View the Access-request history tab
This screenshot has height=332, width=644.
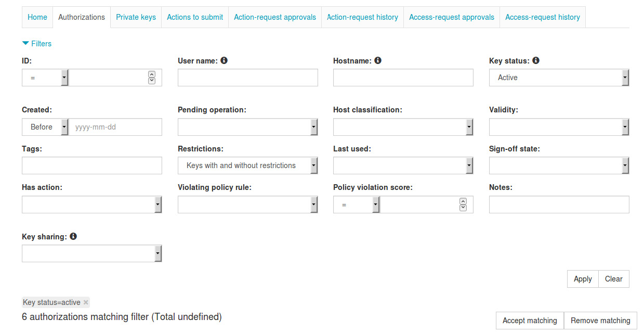coord(543,17)
